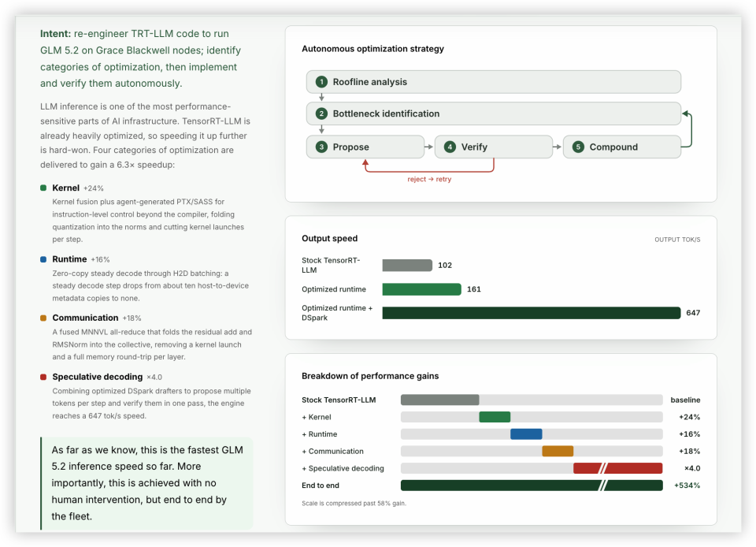Click the 'Runtime' heading in left list

[69, 259]
